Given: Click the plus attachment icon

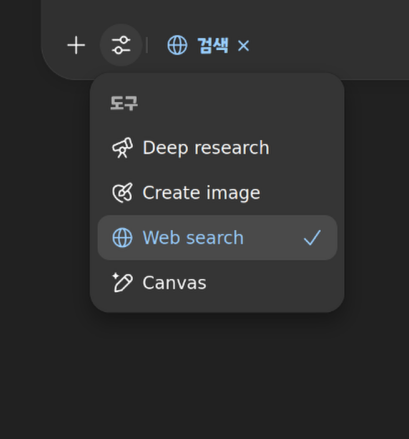Looking at the screenshot, I should pyautogui.click(x=76, y=45).
